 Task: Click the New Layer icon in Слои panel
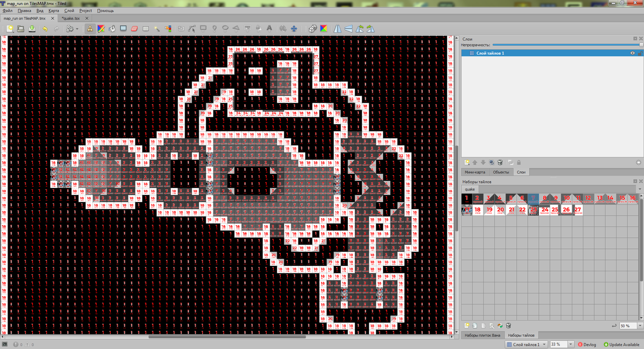(466, 162)
